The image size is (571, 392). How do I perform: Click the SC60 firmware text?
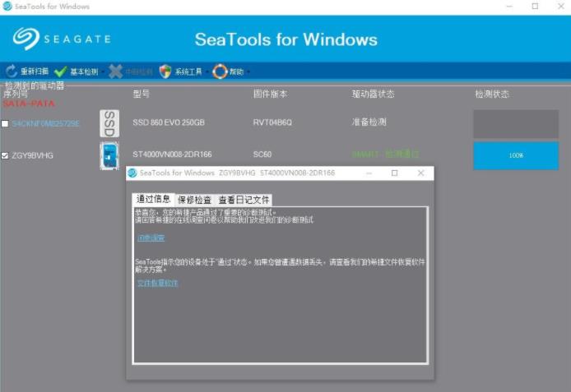tap(262, 154)
